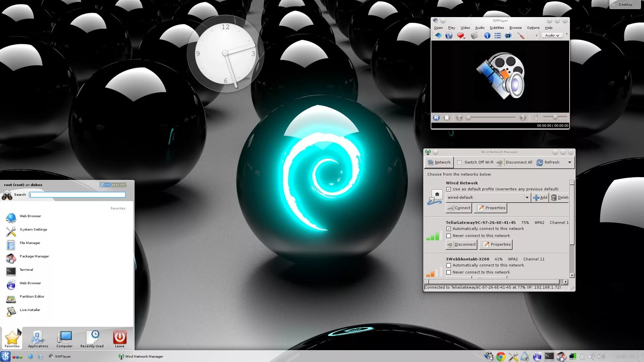This screenshot has width=644, height=362.
Task: Open the SMPlayer Help menu
Action: click(x=549, y=28)
